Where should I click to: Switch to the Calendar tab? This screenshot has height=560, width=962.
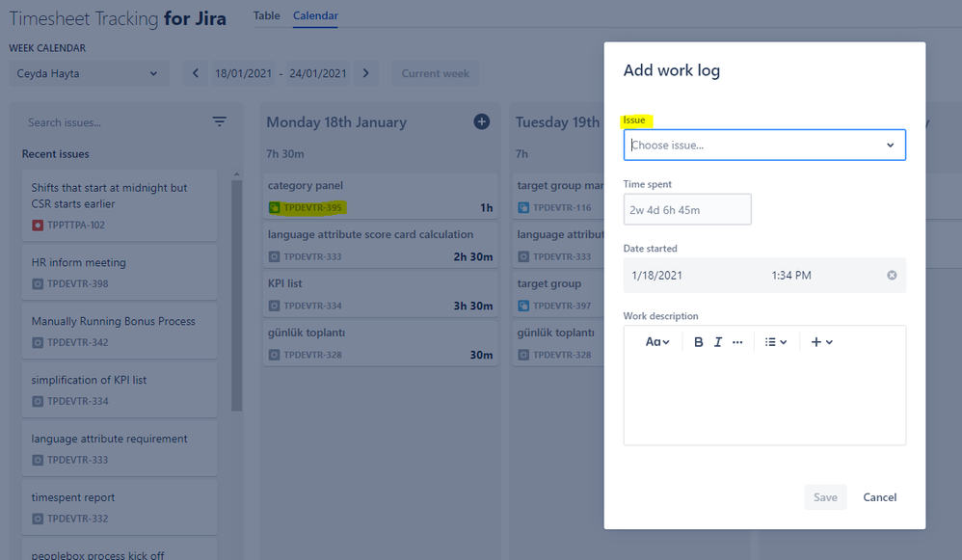coord(315,15)
